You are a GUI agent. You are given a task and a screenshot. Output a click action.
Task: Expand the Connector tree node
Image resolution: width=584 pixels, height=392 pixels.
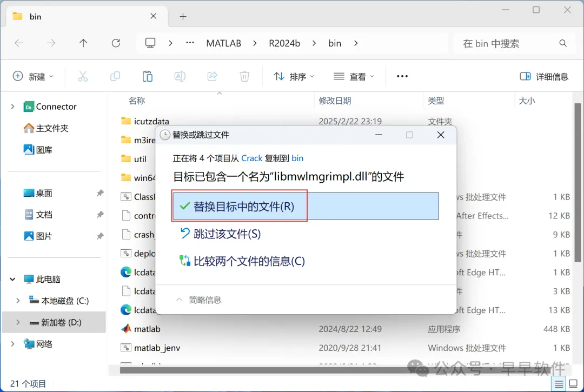12,107
